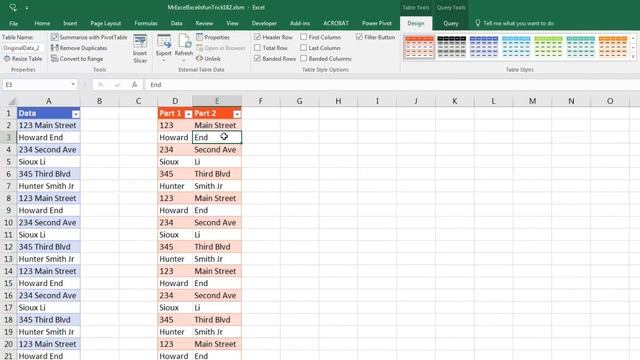Open the Part 1 column filter dropdown
The image size is (640, 360).
188,114
